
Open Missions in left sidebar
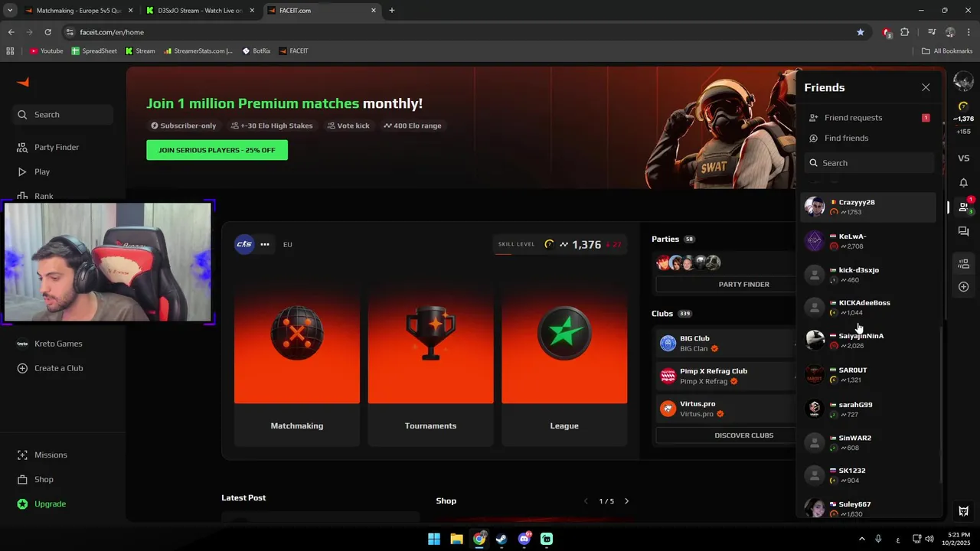click(x=63, y=455)
